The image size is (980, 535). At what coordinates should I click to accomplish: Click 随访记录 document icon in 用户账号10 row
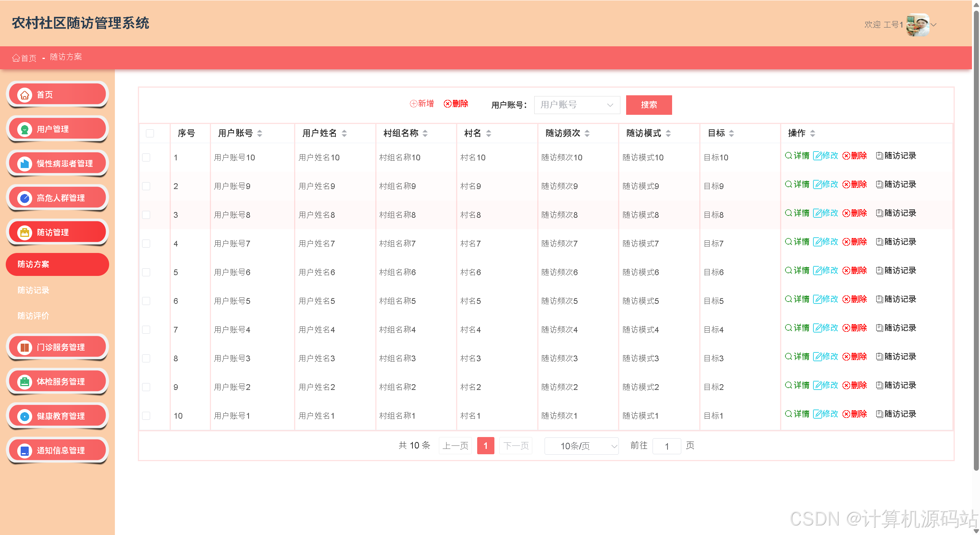(880, 155)
